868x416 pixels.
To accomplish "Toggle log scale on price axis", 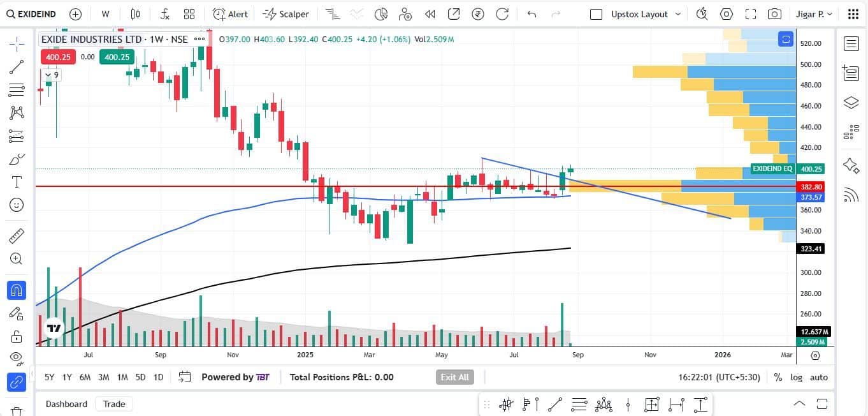I will (x=797, y=377).
